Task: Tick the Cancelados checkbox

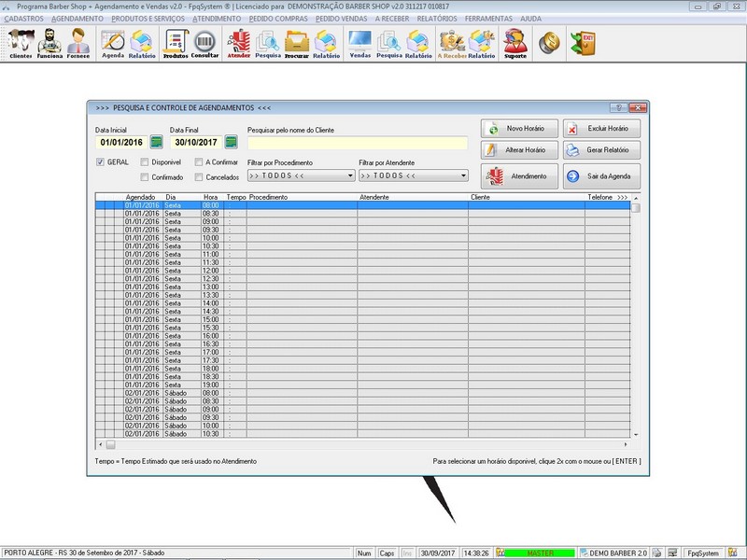Action: [x=199, y=176]
